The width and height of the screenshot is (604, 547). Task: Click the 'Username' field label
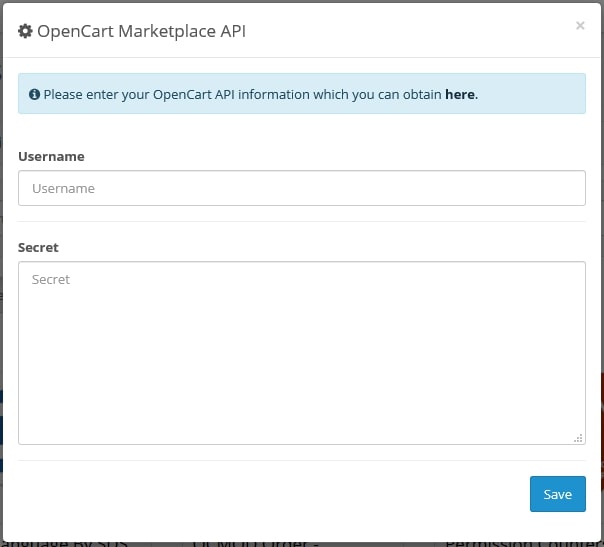click(x=51, y=156)
